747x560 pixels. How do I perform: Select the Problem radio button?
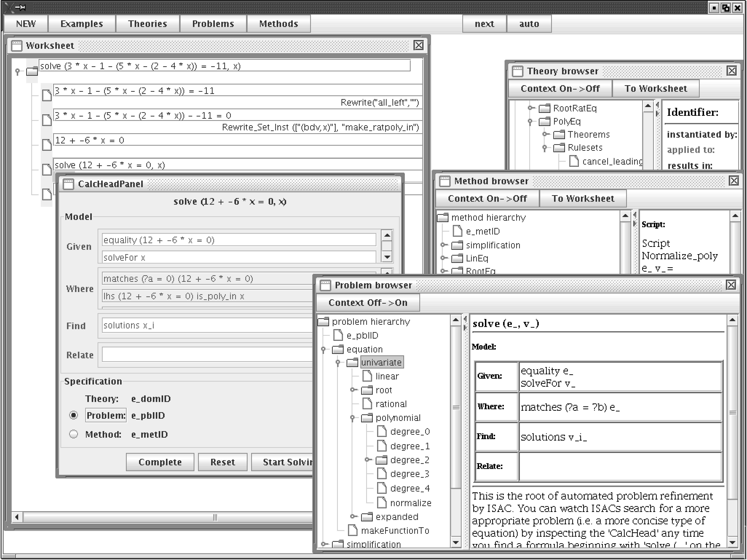pyautogui.click(x=74, y=415)
